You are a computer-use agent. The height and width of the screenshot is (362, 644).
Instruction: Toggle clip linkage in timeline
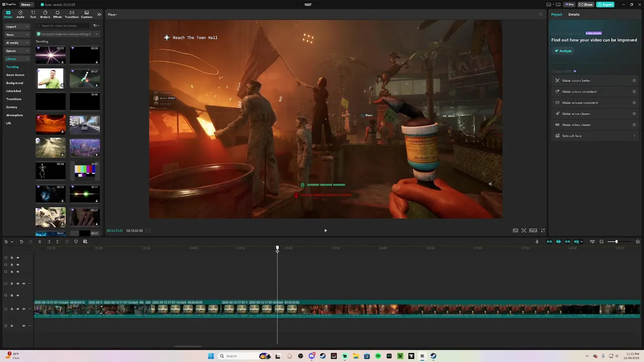click(x=568, y=241)
